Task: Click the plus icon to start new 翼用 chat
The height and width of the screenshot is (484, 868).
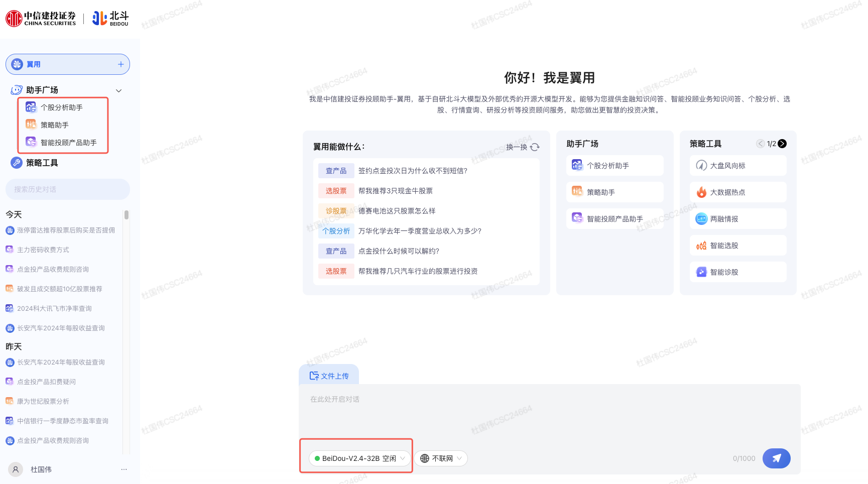Action: (x=120, y=64)
